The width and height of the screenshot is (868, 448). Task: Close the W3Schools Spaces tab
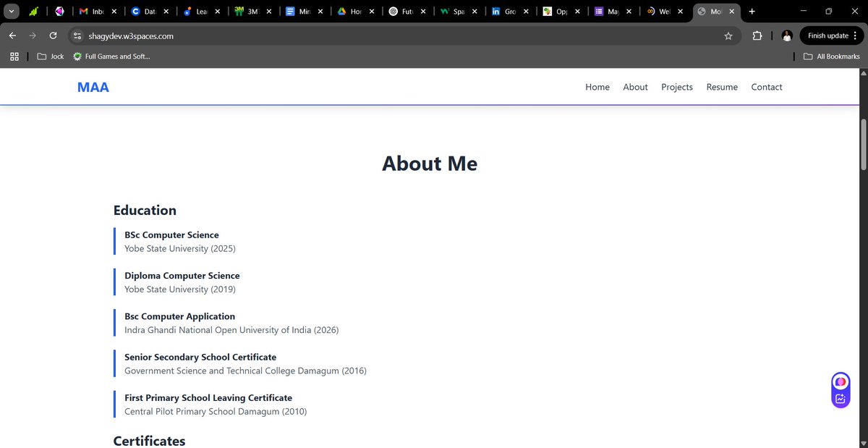475,12
